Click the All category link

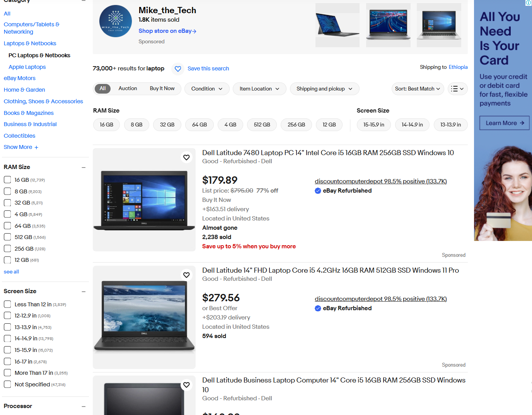point(7,14)
